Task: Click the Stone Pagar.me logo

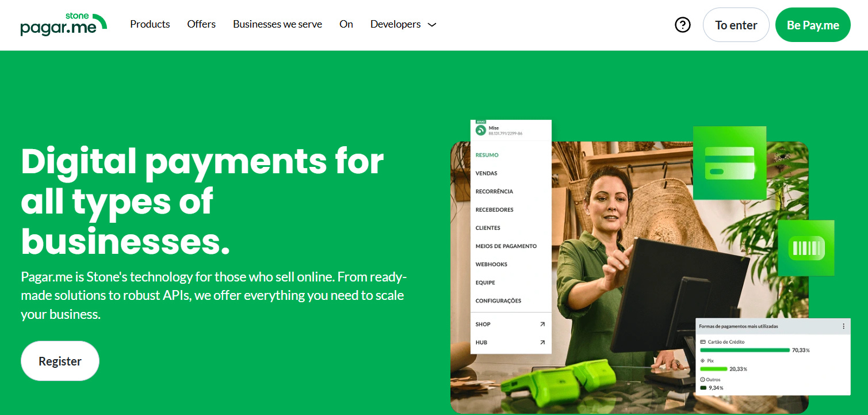Action: pyautogui.click(x=63, y=24)
